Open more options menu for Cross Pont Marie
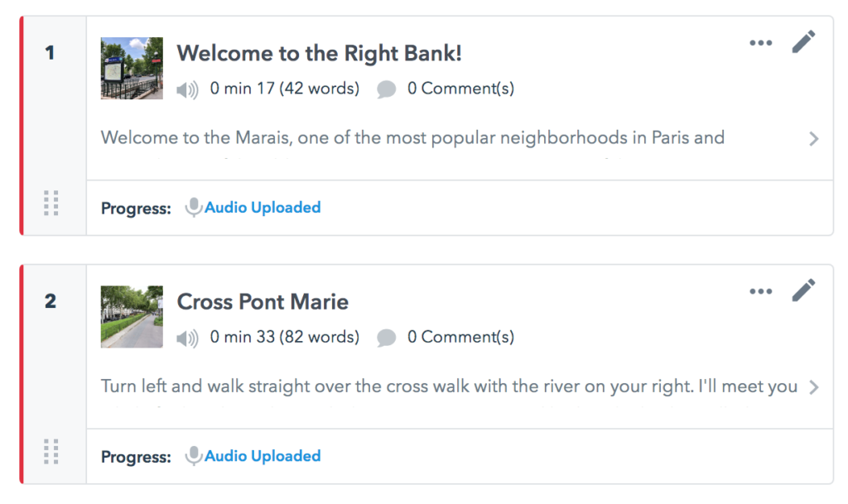The image size is (848, 504). pyautogui.click(x=760, y=291)
